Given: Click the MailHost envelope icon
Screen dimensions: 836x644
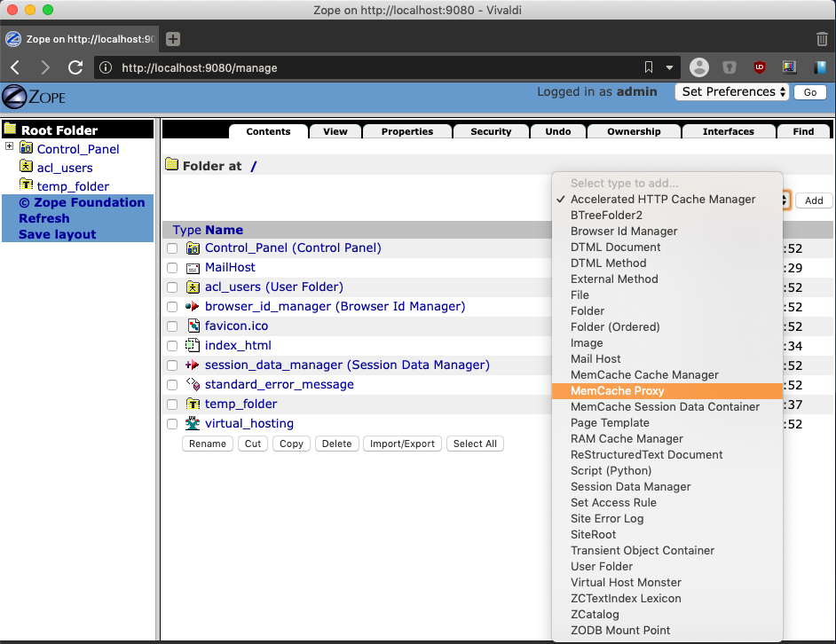Looking at the screenshot, I should [x=193, y=268].
